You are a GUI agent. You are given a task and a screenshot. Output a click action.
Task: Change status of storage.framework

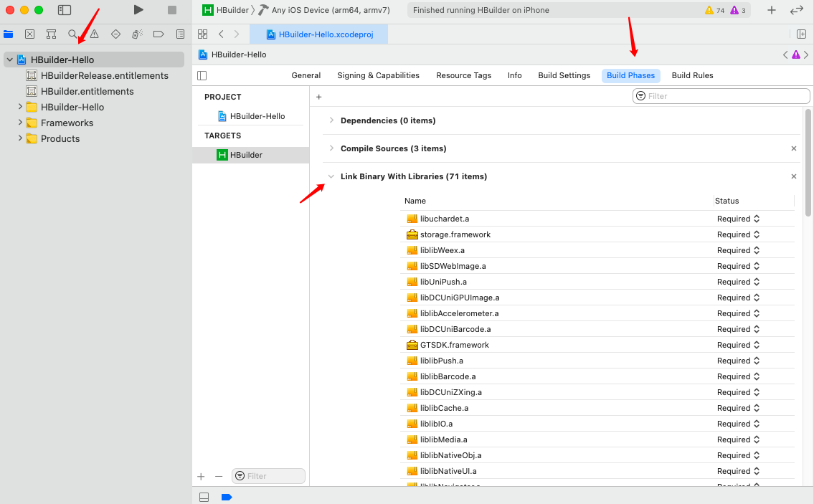[x=738, y=234]
